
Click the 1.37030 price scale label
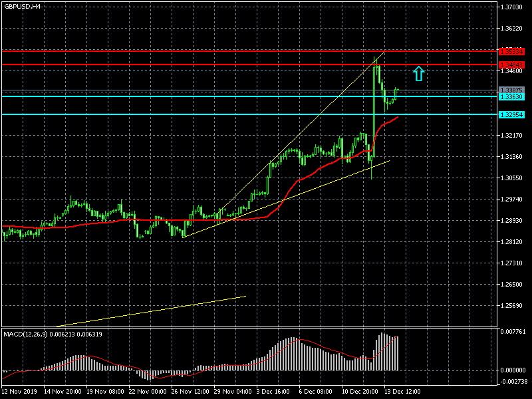coord(511,7)
